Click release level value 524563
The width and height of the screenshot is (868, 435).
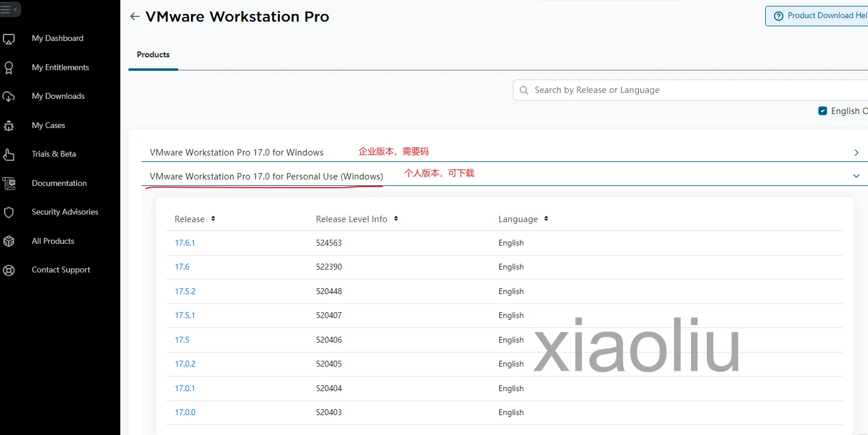pos(329,243)
